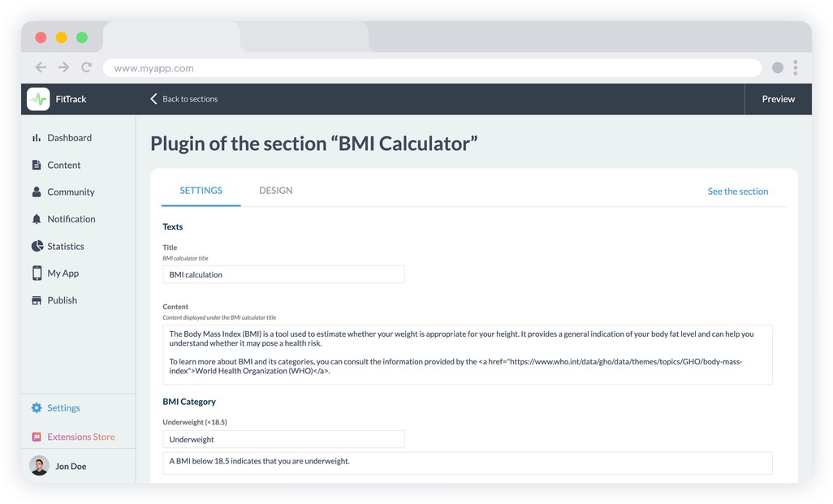This screenshot has height=504, width=833.
Task: Click the Content document icon
Action: pyautogui.click(x=37, y=165)
